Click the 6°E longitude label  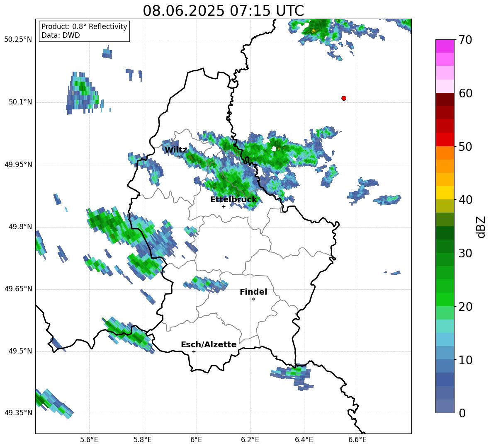tap(196, 440)
